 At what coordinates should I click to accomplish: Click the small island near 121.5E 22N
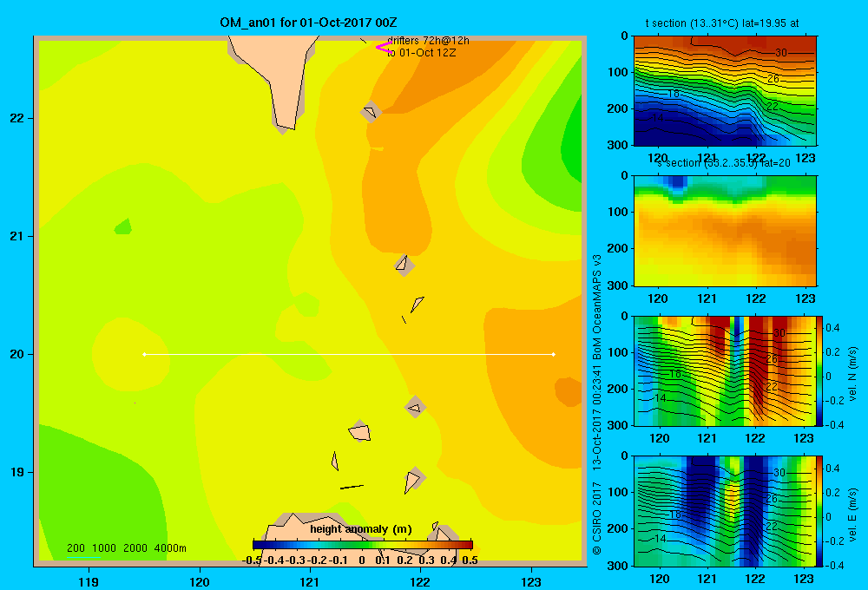point(371,112)
